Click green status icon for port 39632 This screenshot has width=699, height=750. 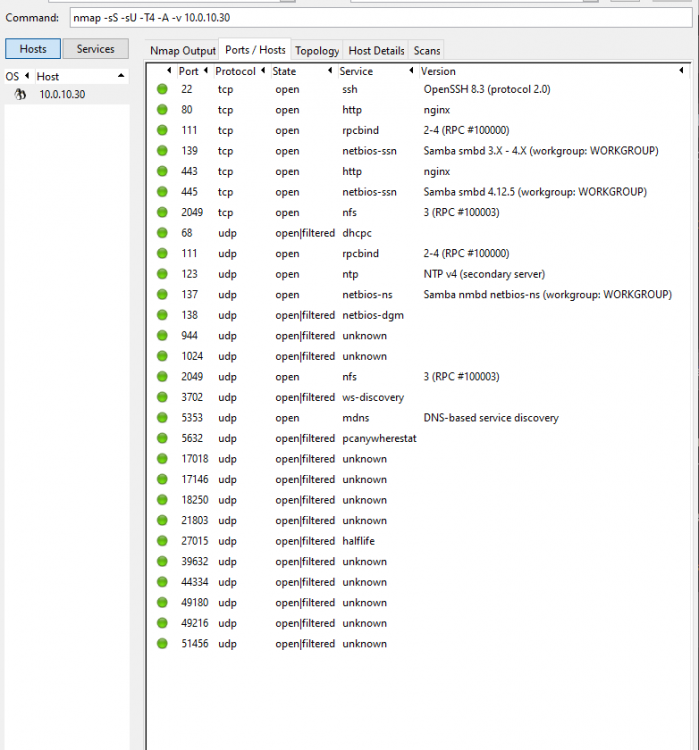162,562
